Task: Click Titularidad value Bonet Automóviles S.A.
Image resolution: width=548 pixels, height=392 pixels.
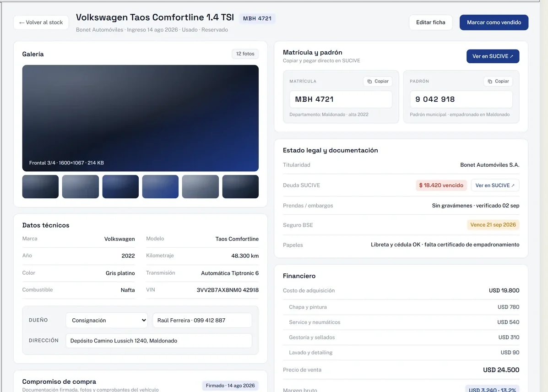Action: 490,165
